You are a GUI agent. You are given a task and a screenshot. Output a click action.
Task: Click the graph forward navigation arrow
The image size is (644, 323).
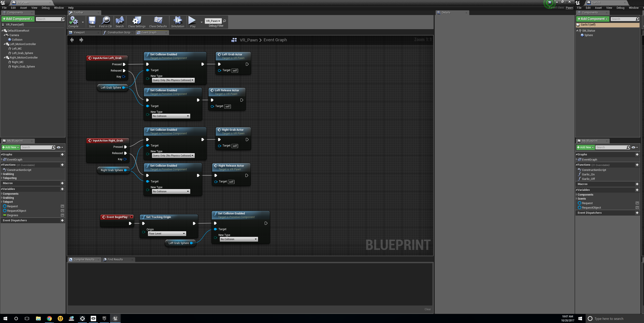81,40
